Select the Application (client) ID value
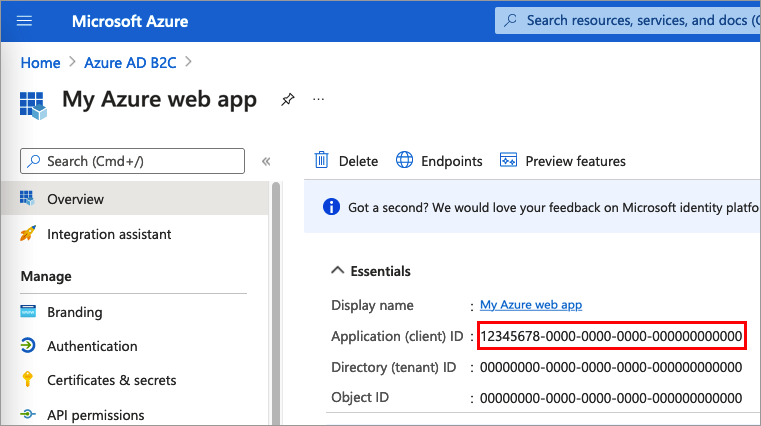Screen dimensions: 761x426 point(611,337)
